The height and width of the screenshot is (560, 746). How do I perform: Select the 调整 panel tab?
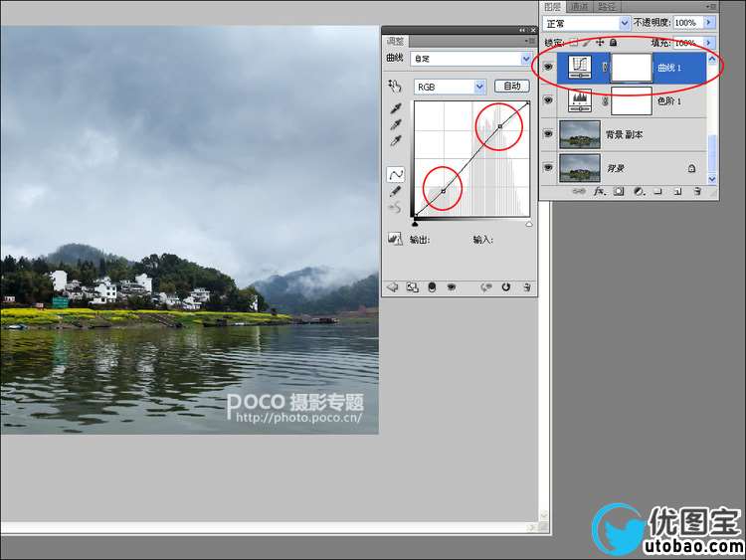(395, 42)
